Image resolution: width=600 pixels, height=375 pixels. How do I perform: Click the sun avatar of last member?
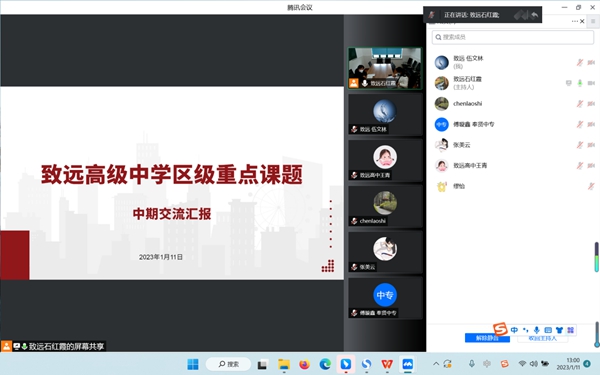click(x=442, y=186)
